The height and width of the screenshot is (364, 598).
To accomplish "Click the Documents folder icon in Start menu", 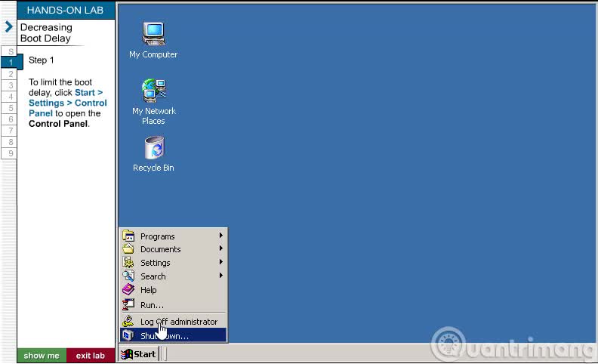I will [128, 248].
